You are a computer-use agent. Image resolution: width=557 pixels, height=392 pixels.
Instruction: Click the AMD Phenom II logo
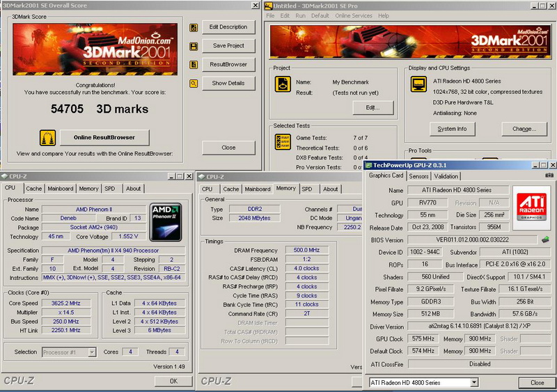[166, 221]
